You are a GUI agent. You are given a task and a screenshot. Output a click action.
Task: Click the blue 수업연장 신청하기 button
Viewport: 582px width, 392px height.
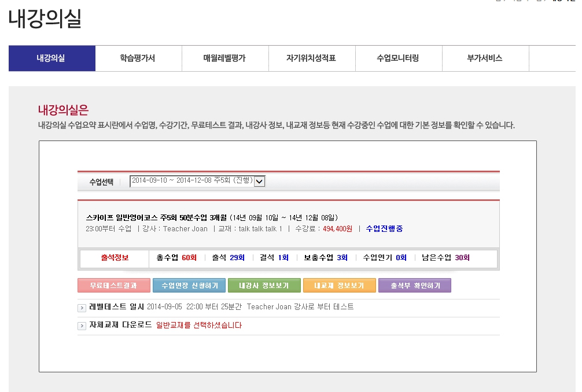tap(189, 286)
